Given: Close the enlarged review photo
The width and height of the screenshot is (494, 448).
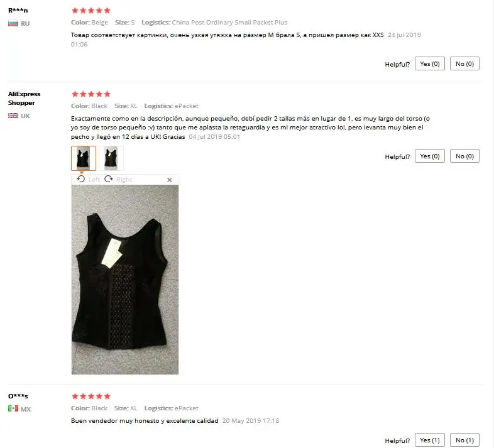Looking at the screenshot, I should [170, 180].
